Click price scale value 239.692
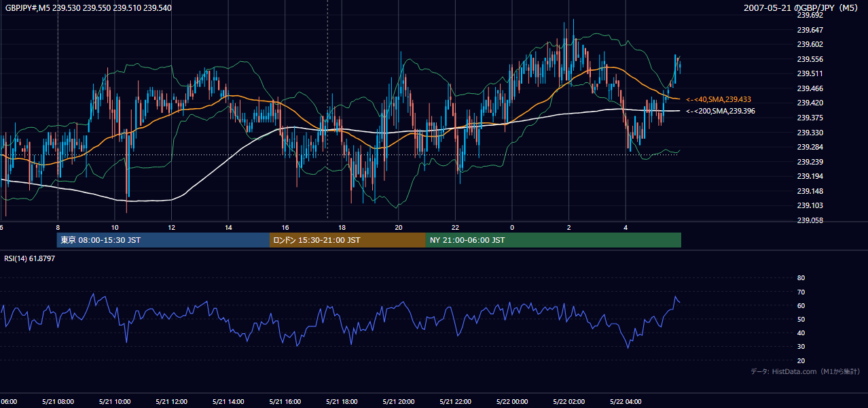This screenshot has height=408, width=868. [810, 15]
